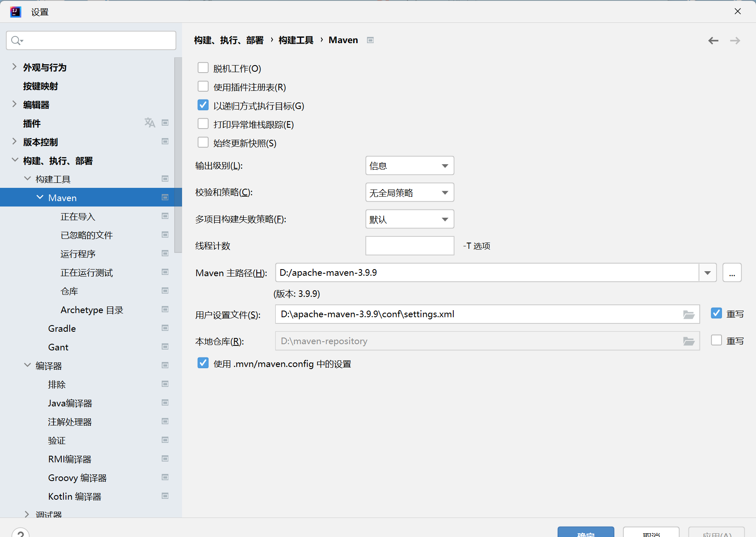Open the 校验和策略 dropdown showing 无全局策略

(x=410, y=192)
